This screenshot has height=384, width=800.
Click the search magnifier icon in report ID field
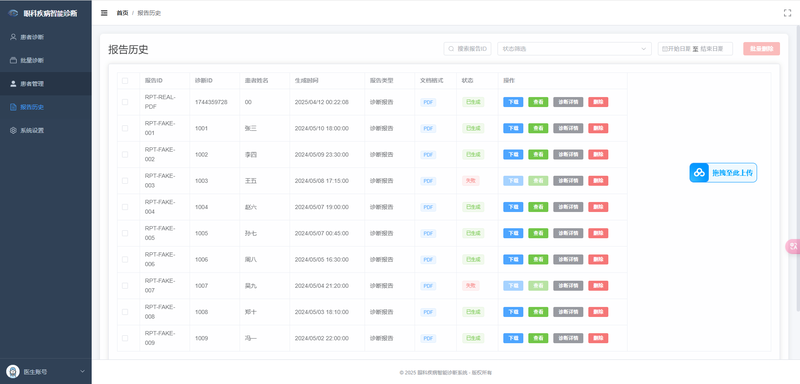451,49
